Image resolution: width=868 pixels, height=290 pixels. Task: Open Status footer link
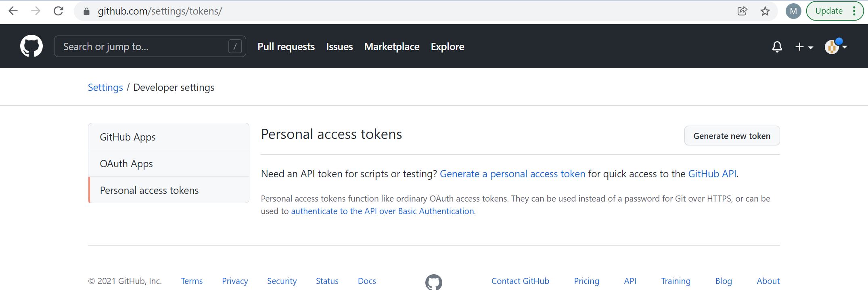(x=327, y=281)
